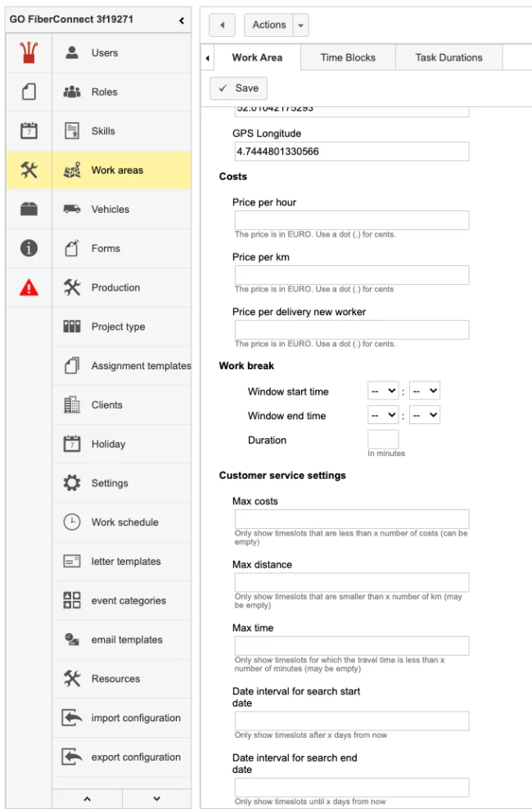Click the Work areas map icon

72,170
